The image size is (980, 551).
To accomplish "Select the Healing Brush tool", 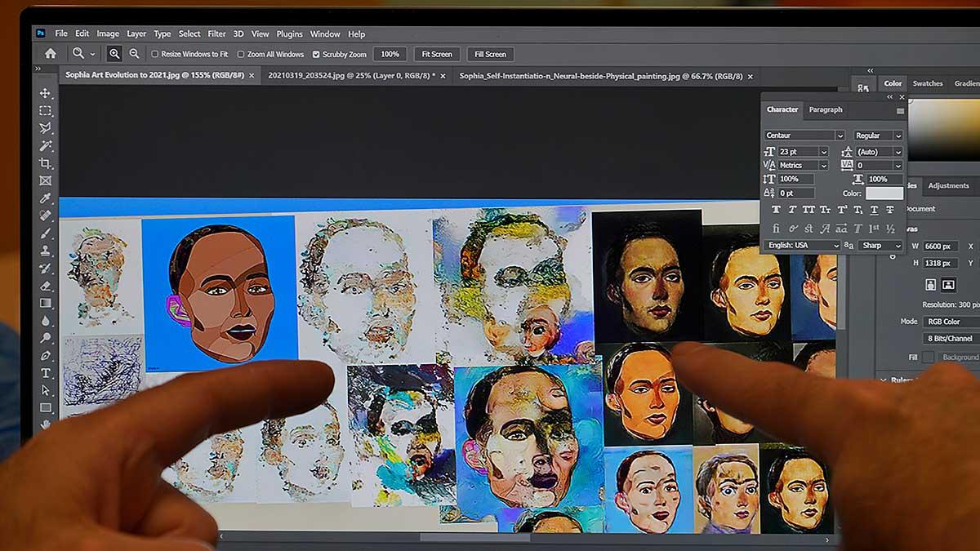I will 46,216.
